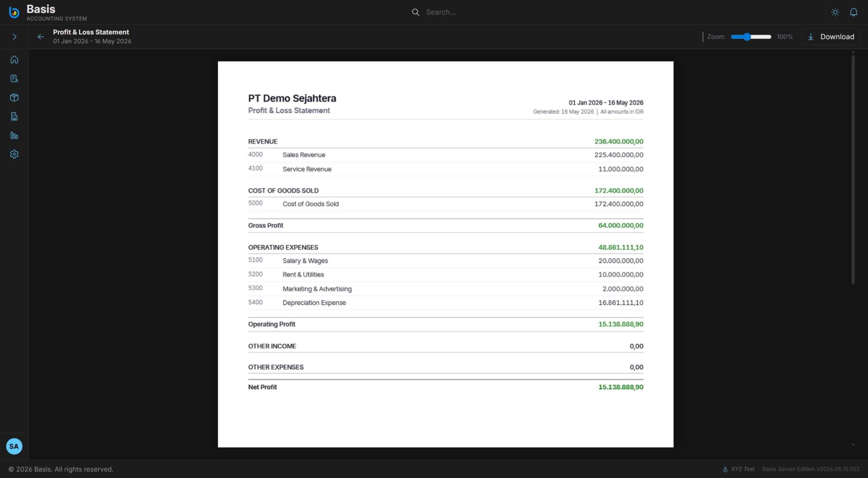Screen dimensions: 868x478
Task: Click the search magnifier icon
Action: point(415,12)
